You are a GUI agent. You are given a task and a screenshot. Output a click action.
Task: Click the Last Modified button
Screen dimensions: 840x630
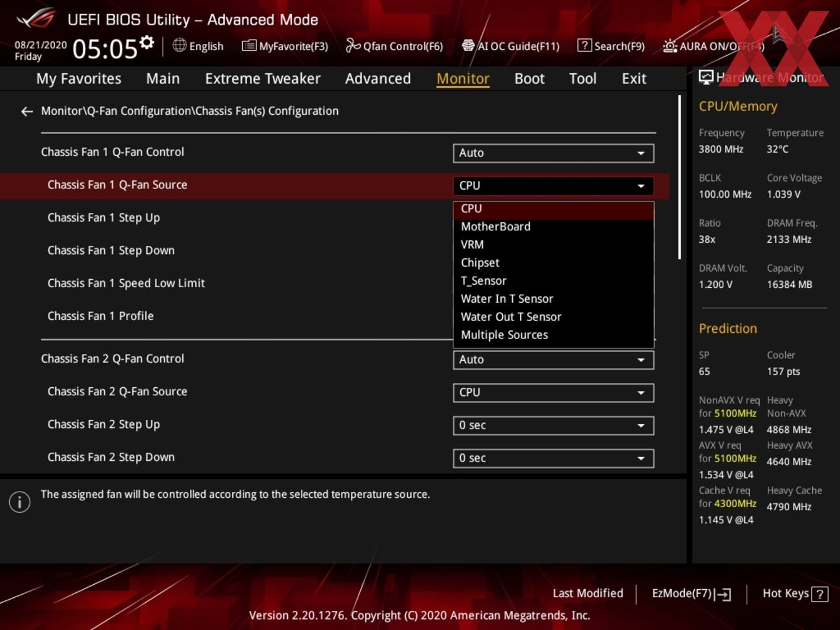[x=588, y=594]
